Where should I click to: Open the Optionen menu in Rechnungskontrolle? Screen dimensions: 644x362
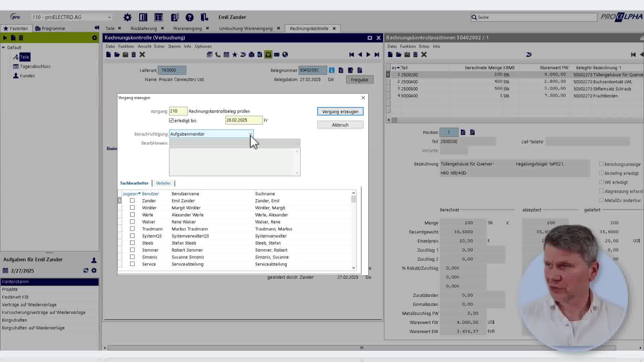pyautogui.click(x=203, y=46)
